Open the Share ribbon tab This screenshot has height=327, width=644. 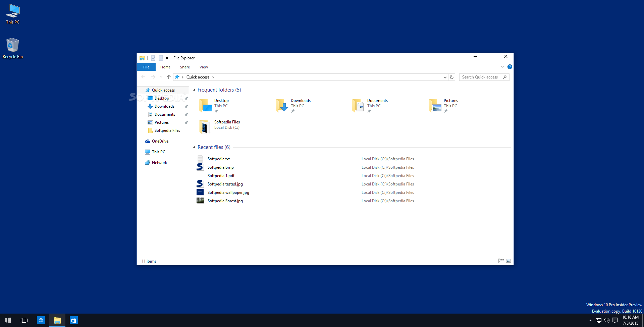click(x=185, y=67)
